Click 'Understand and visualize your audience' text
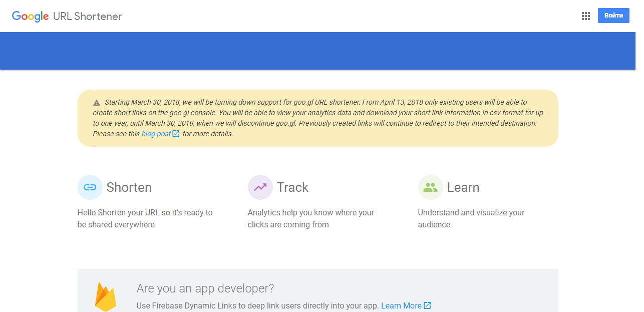 (471, 218)
